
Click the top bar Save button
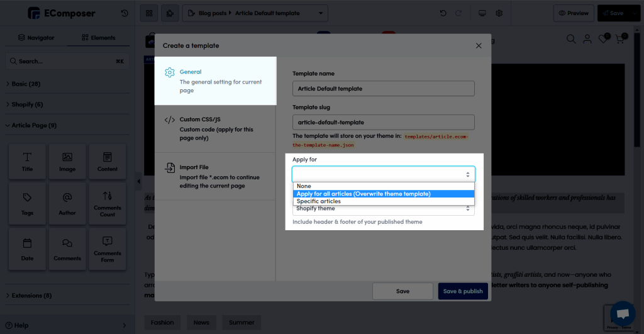pos(614,13)
